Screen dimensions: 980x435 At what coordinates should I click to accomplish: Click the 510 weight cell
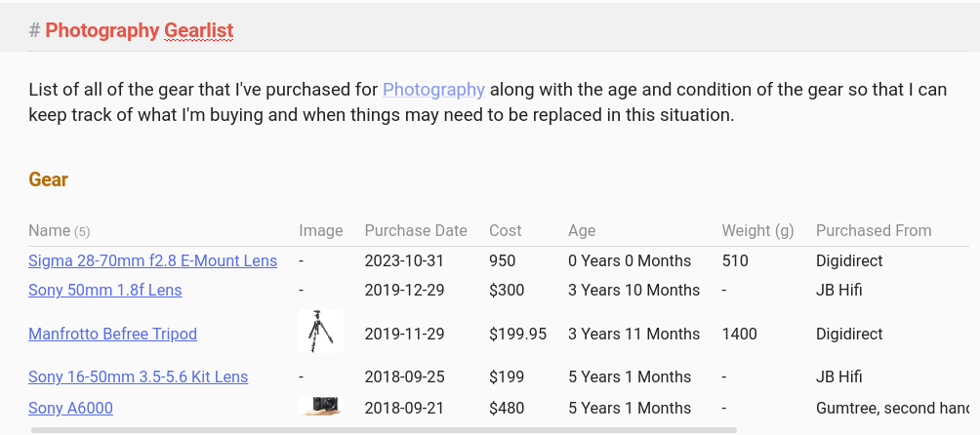(735, 260)
